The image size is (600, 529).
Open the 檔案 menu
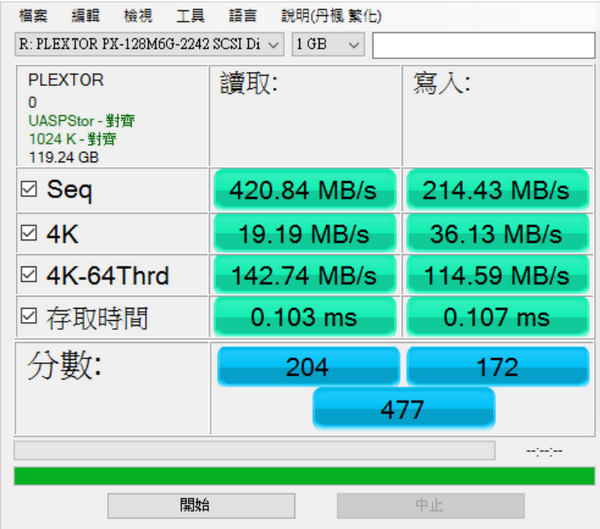click(x=33, y=16)
